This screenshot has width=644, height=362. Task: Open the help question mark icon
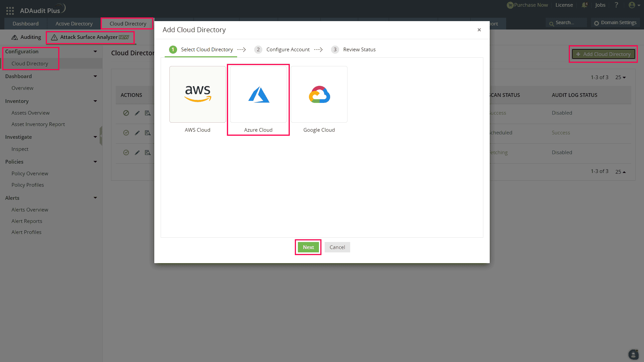616,5
